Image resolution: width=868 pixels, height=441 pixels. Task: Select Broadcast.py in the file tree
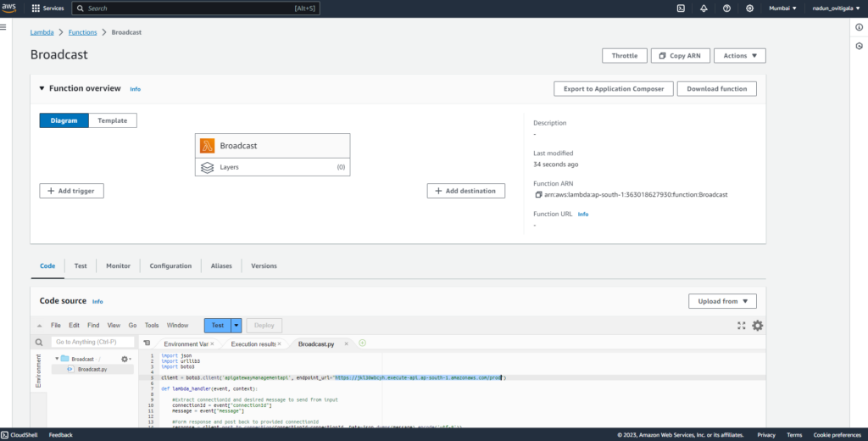click(x=92, y=369)
